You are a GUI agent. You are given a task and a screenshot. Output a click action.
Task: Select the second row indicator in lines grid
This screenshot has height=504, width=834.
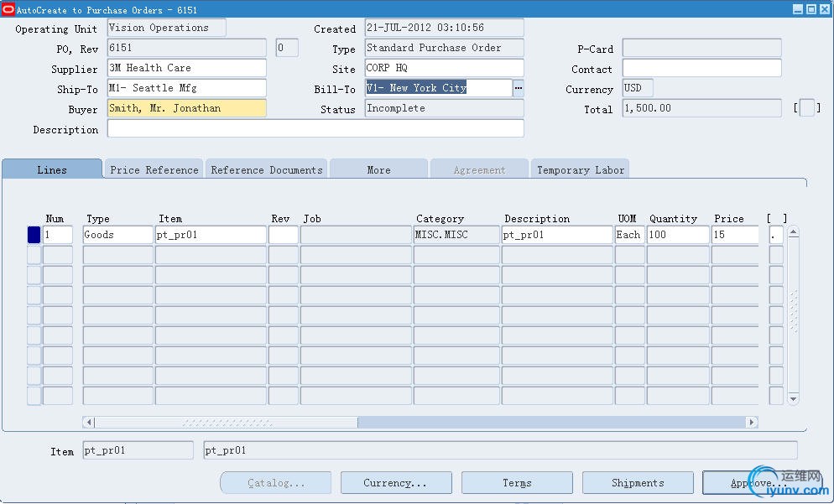click(34, 255)
